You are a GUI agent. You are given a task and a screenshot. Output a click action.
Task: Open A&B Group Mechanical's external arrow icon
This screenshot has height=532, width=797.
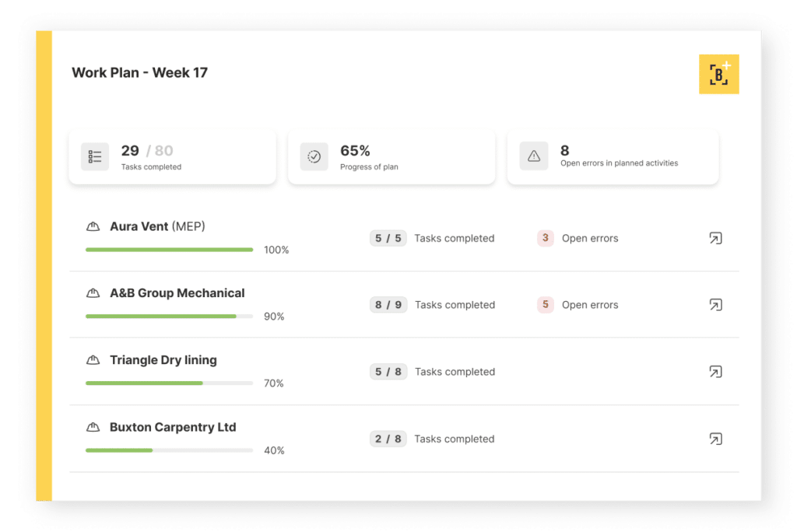pyautogui.click(x=714, y=305)
